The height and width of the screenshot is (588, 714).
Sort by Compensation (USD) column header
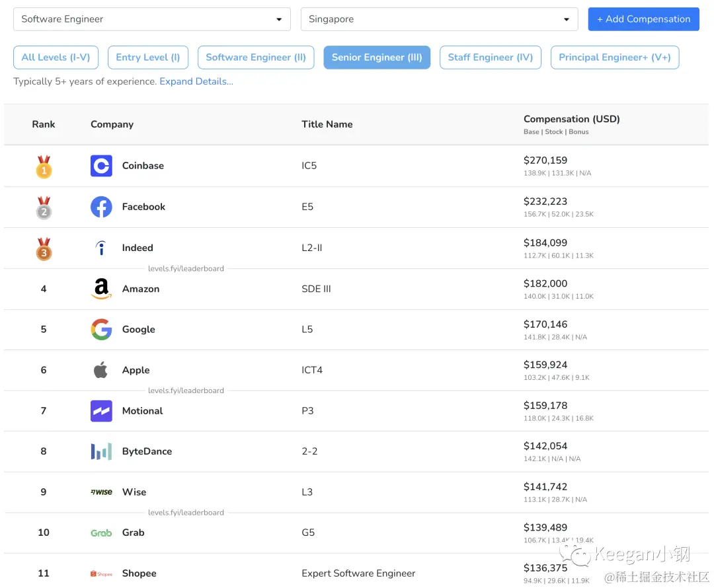point(571,119)
